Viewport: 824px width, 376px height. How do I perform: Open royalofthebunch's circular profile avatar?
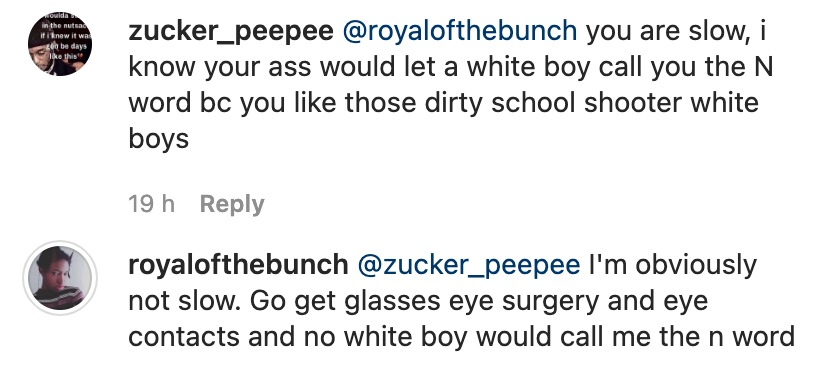tap(60, 278)
